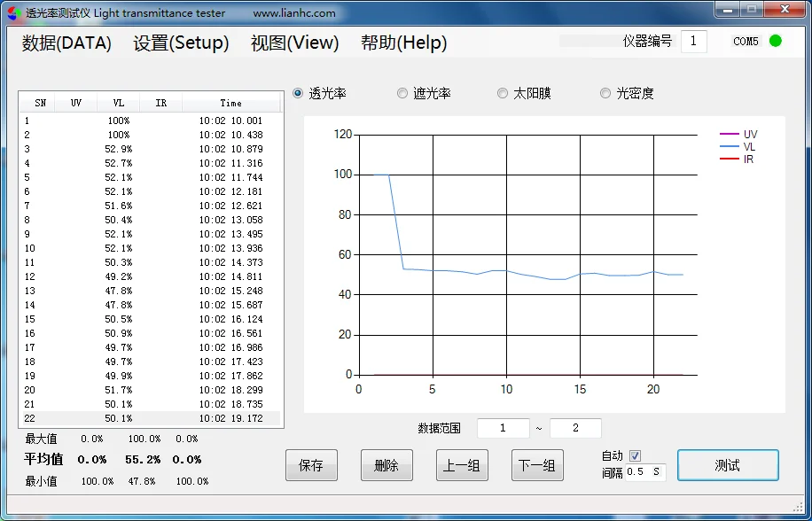Toggle the 自动 checkbox
The height and width of the screenshot is (521, 812).
pyautogui.click(x=635, y=455)
